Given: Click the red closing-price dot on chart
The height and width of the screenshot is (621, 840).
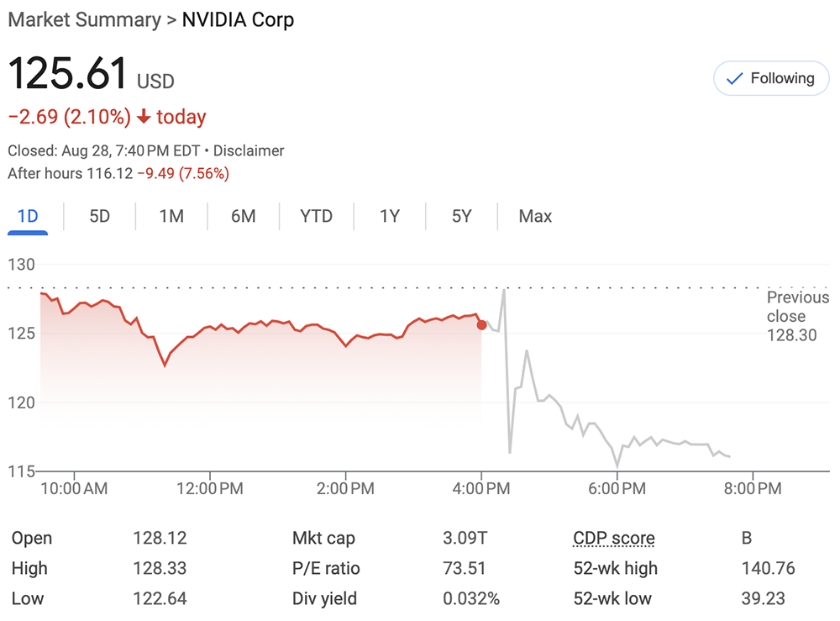Looking at the screenshot, I should [481, 324].
